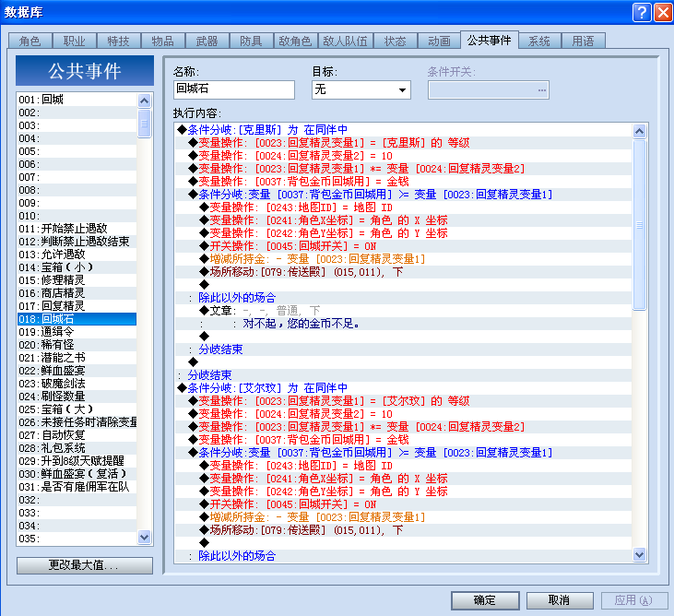Click the 确定 button
The height and width of the screenshot is (616, 674).
pos(485,600)
